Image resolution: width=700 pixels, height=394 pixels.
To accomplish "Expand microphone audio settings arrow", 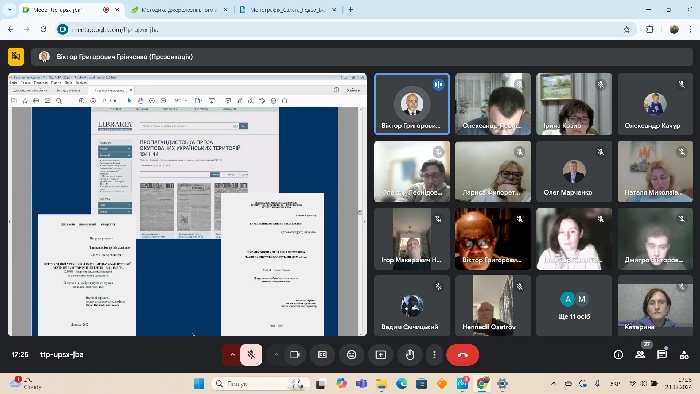I will (232, 355).
